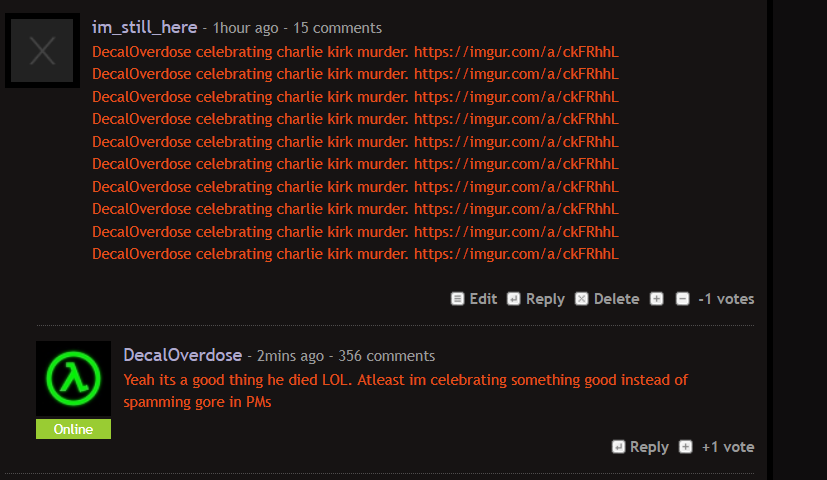Click the green Online status badge
The width and height of the screenshot is (827, 480).
pos(73,429)
